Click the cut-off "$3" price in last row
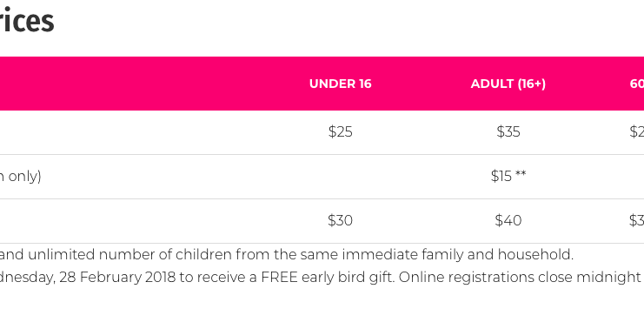The image size is (644, 329). pyautogui.click(x=636, y=220)
